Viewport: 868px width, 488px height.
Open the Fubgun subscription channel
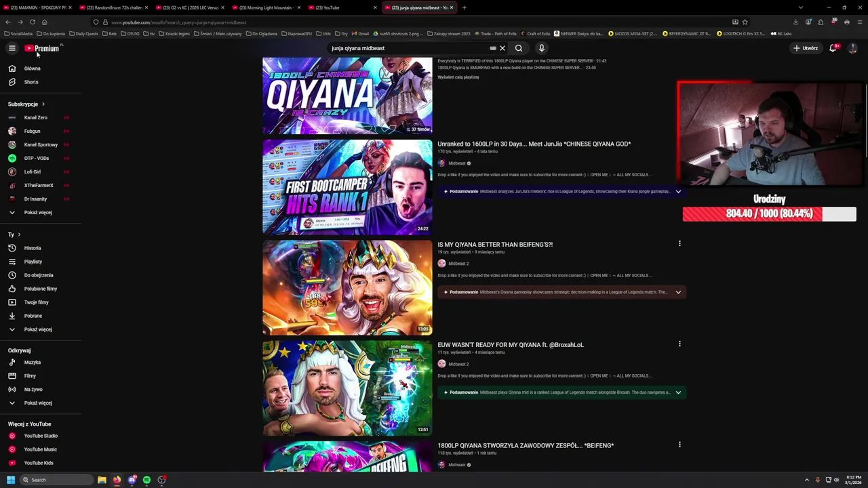(32, 131)
